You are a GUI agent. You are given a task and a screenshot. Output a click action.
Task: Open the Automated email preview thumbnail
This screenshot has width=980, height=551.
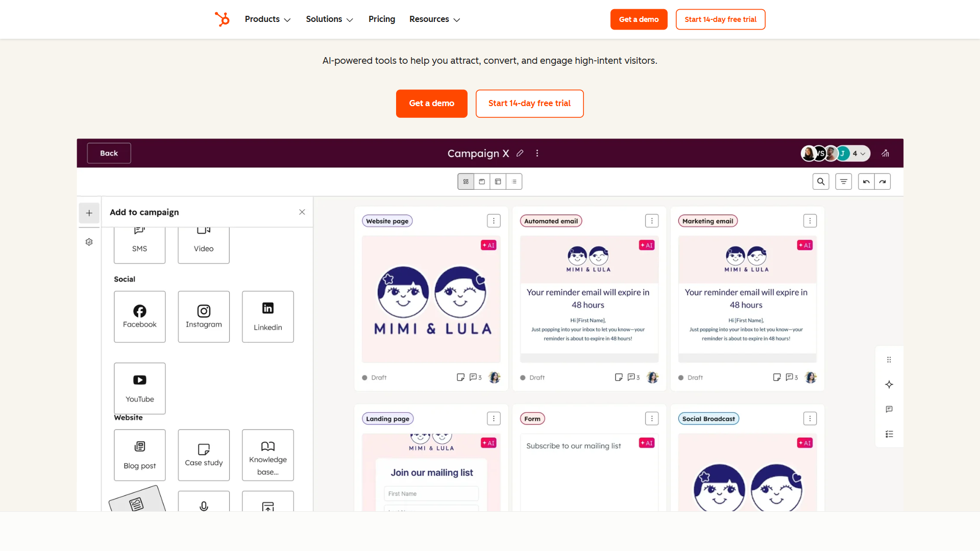(x=590, y=299)
